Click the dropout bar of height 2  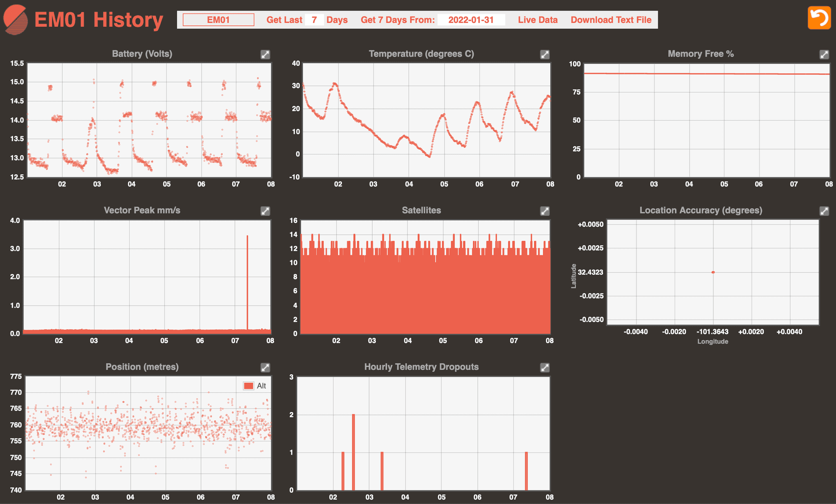(354, 452)
